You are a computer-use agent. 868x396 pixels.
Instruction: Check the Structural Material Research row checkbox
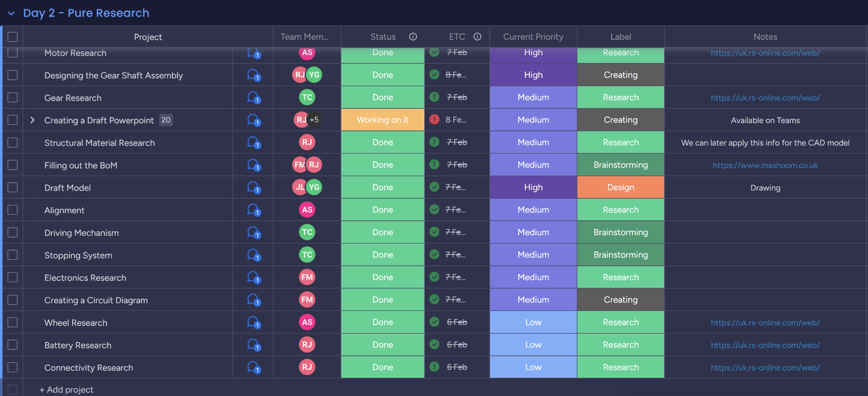[x=13, y=142]
